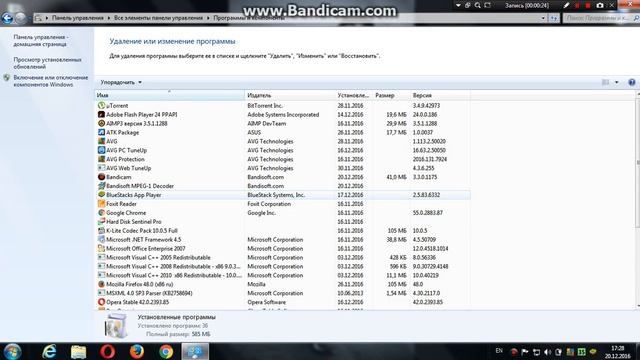Launch Google Chrome from the taskbar
The width and height of the screenshot is (640, 360).
pos(166,351)
